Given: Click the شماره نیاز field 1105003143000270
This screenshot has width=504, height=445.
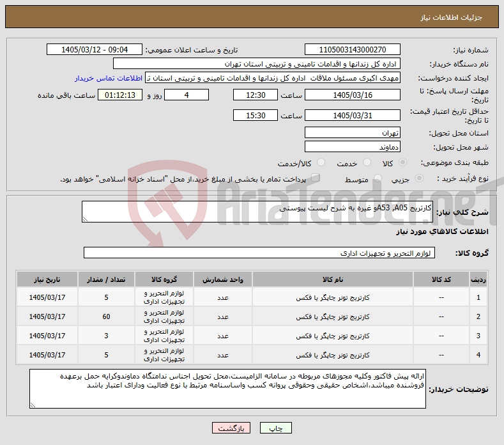Looking at the screenshot, I should 352,50.
